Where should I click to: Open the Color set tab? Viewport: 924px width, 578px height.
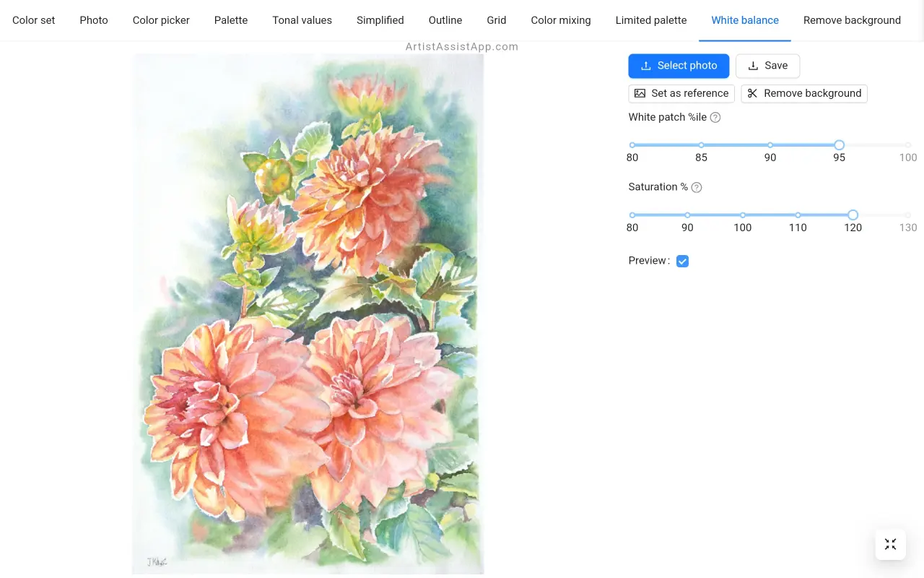coord(34,20)
